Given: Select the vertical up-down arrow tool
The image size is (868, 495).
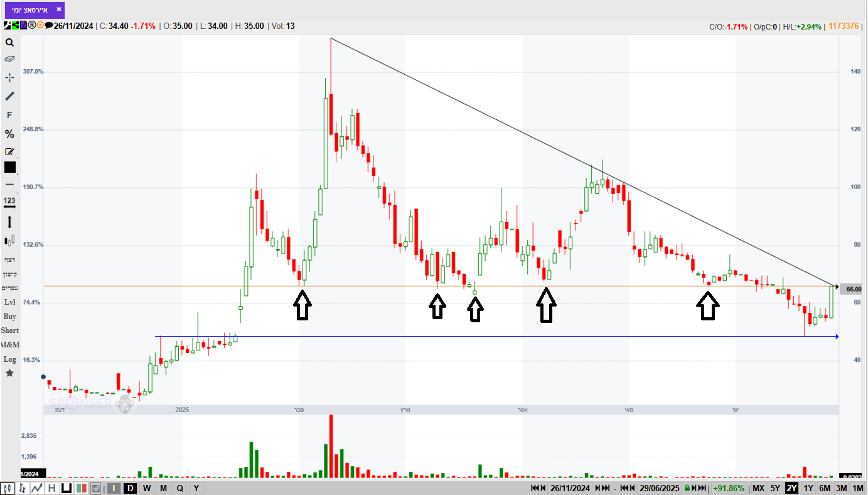Looking at the screenshot, I should point(9,222).
